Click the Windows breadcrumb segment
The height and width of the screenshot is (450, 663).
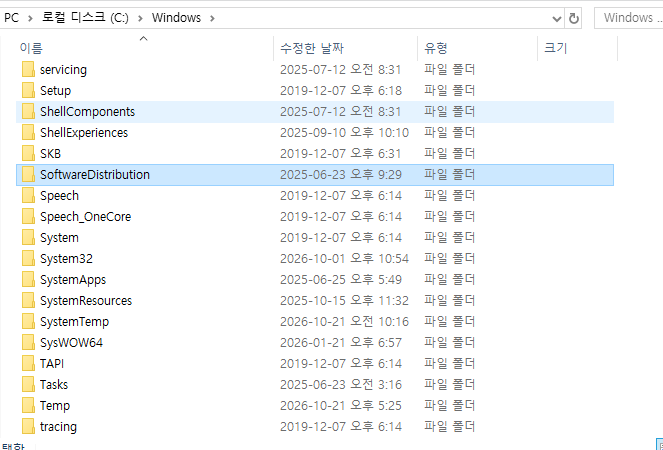point(176,18)
